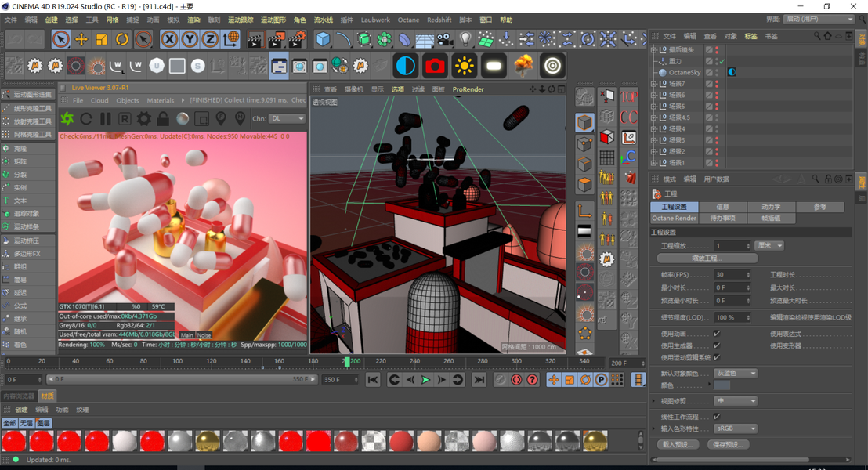This screenshot has height=470, width=868.
Task: Play the animation forward
Action: (x=425, y=380)
